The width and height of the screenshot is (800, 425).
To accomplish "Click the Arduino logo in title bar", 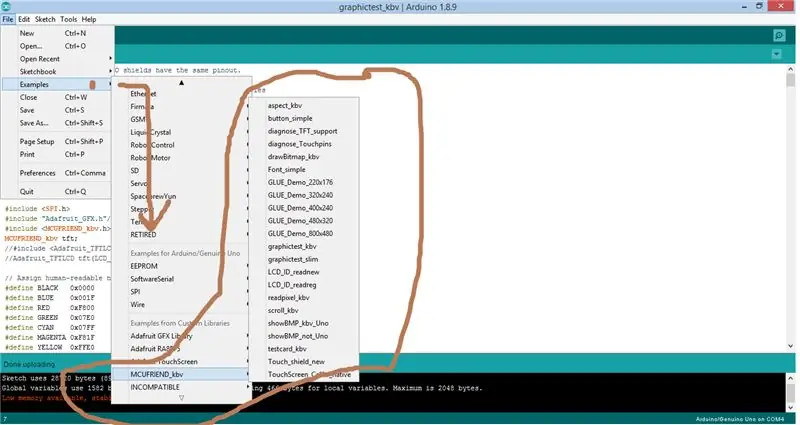I will point(6,7).
